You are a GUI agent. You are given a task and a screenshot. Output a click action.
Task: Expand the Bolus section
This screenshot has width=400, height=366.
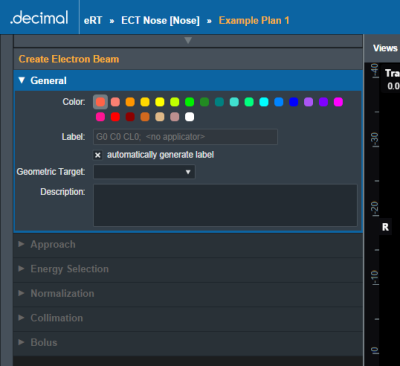point(188,342)
